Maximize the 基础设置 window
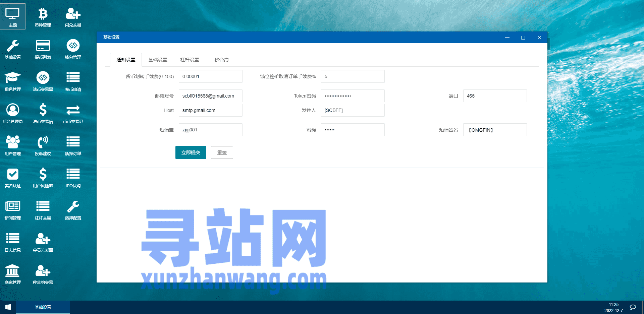 [x=523, y=37]
